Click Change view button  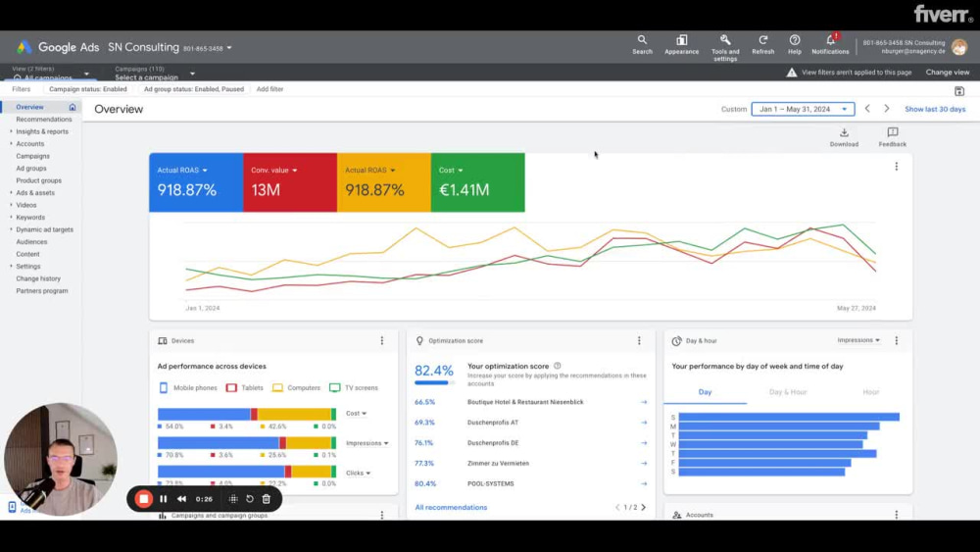coord(948,73)
